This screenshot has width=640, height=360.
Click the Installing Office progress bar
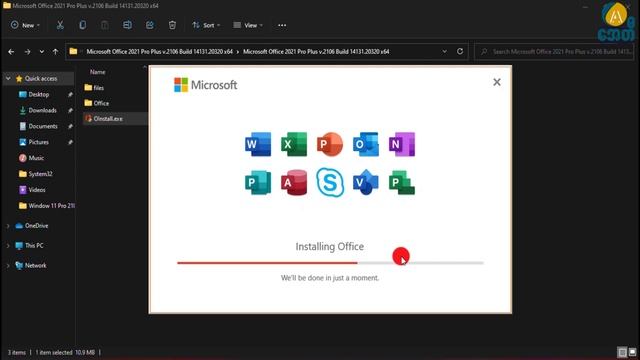(330, 263)
